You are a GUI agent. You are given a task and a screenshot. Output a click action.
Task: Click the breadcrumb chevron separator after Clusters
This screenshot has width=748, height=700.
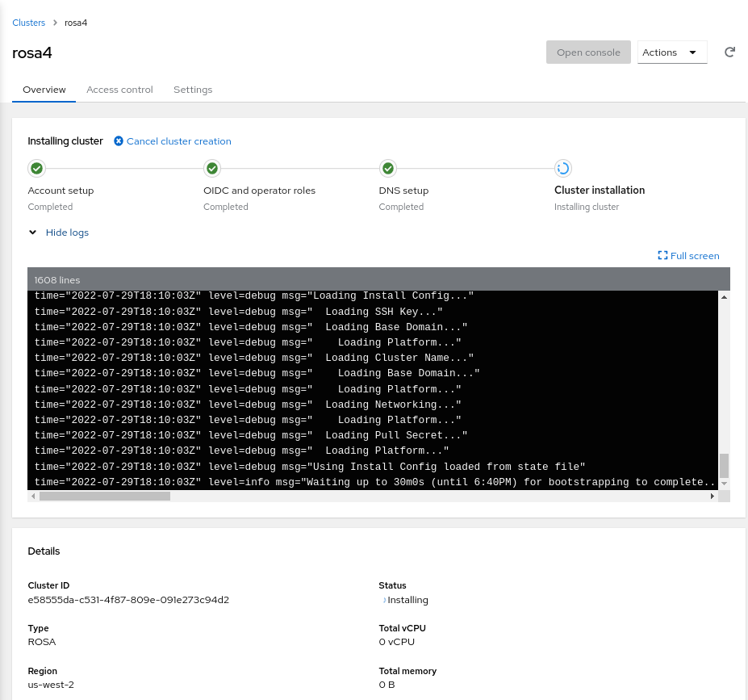click(x=55, y=23)
